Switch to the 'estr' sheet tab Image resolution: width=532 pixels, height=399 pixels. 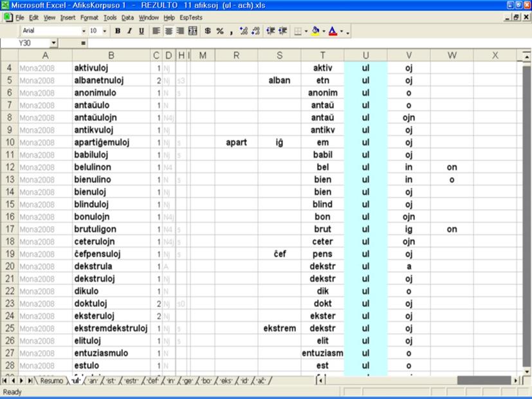click(x=131, y=381)
